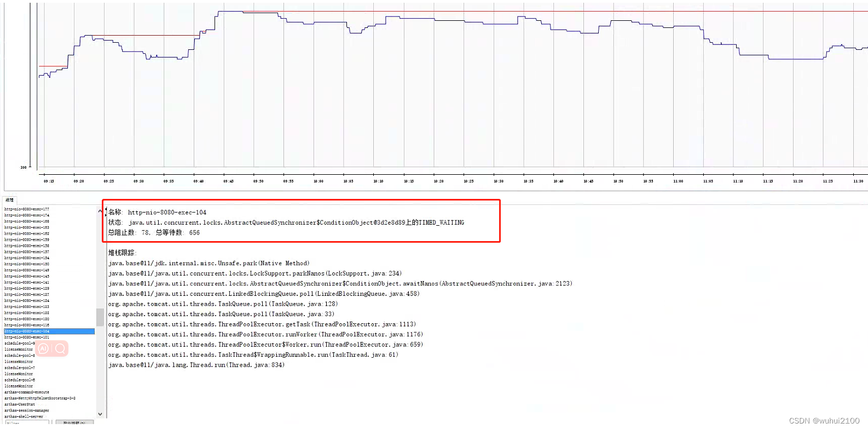Collapse the split pane with left arrow

coord(105,209)
